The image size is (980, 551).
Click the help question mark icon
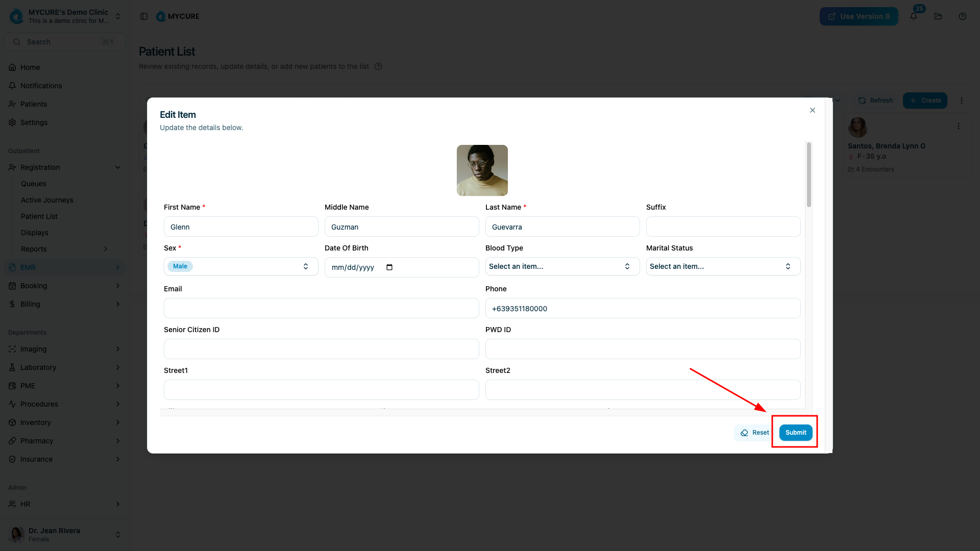pyautogui.click(x=963, y=16)
